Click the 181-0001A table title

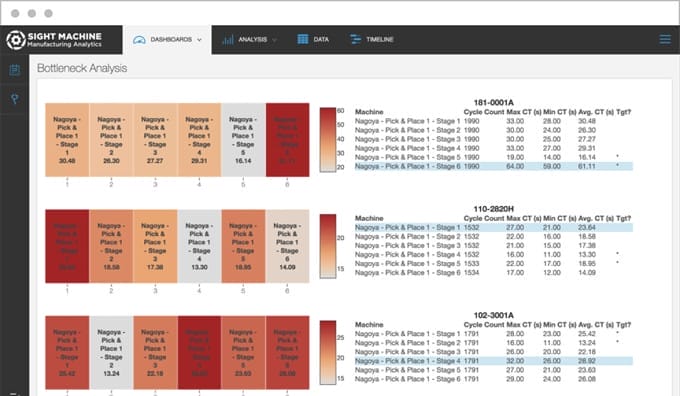(494, 103)
